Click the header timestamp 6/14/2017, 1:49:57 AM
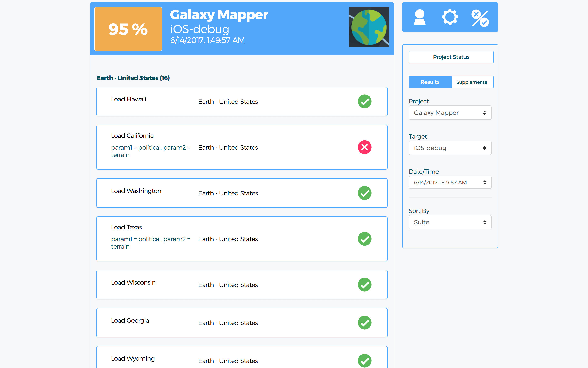588x368 pixels. pyautogui.click(x=207, y=40)
